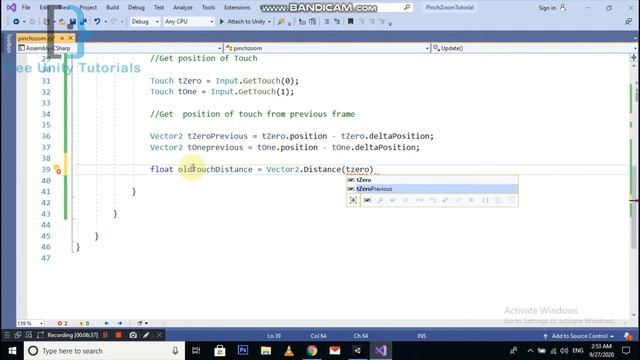Click the Undo arrow icon
This screenshot has width=640, height=360.
(97, 22)
